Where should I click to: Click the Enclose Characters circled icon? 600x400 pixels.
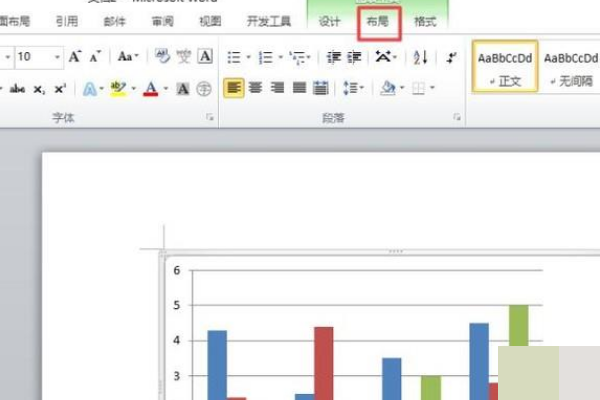click(x=204, y=89)
